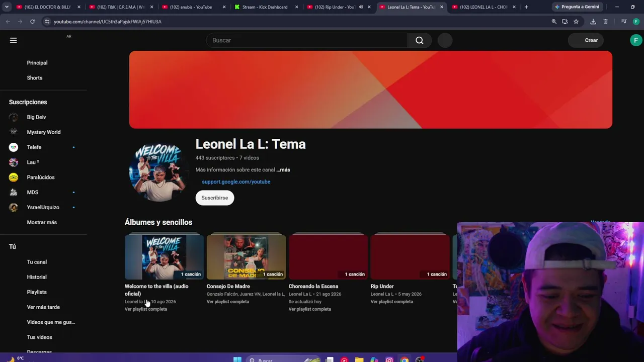Click the YouTube search magnifier button
The width and height of the screenshot is (644, 362).
(x=420, y=40)
